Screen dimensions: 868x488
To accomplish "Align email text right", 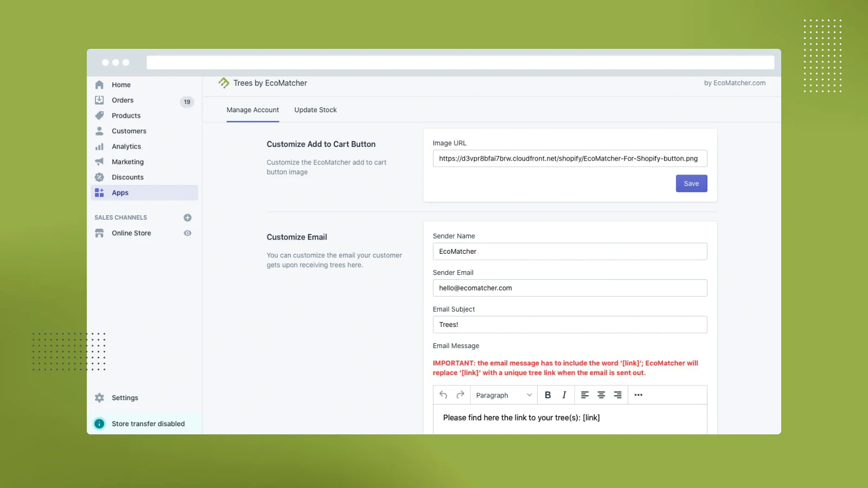I will 617,395.
